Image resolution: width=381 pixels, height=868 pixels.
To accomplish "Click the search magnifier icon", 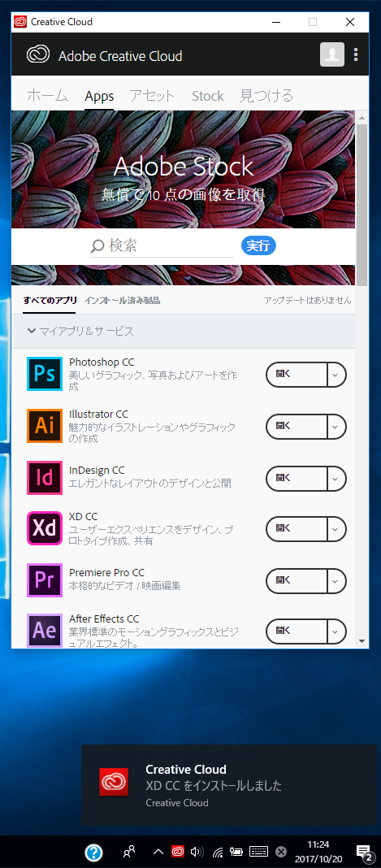I will (x=97, y=245).
